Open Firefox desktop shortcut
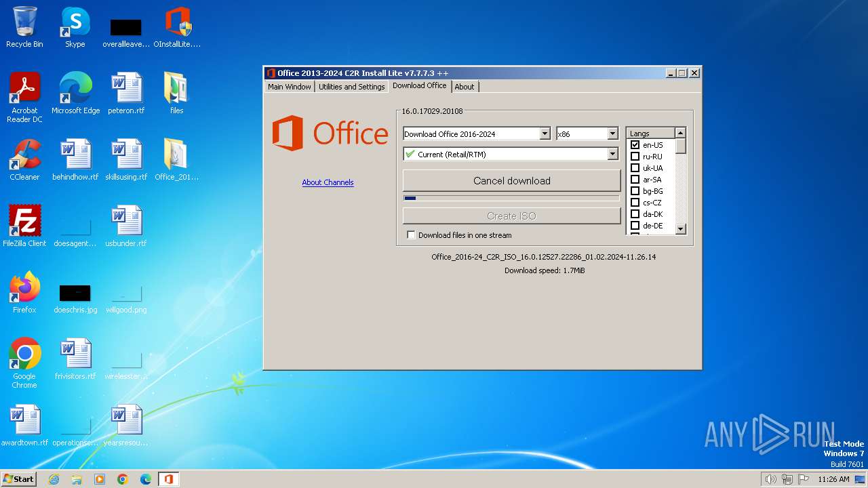 click(x=24, y=293)
